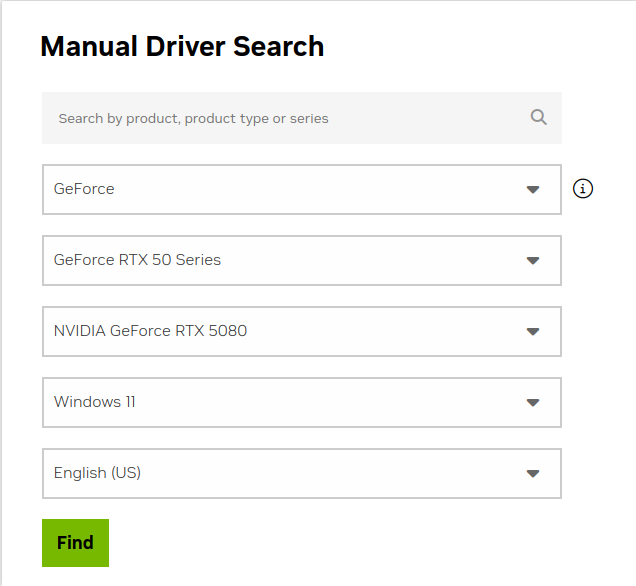Image resolution: width=636 pixels, height=586 pixels.
Task: Expand the Windows 11 operating system dropdown
Action: coord(302,402)
